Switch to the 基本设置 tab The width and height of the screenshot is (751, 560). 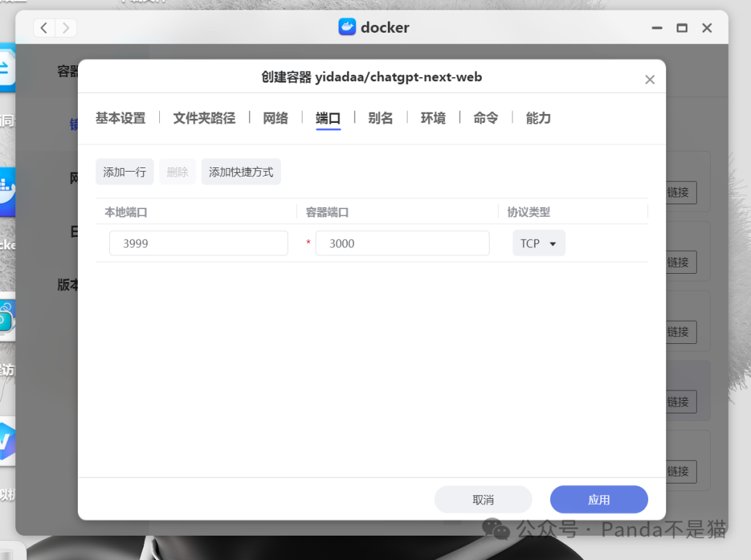click(x=122, y=118)
